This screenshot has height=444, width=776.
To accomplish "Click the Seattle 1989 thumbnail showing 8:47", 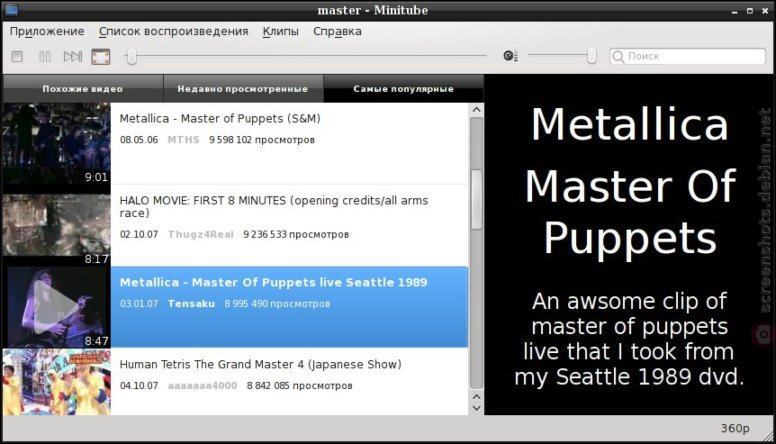I will (x=56, y=307).
